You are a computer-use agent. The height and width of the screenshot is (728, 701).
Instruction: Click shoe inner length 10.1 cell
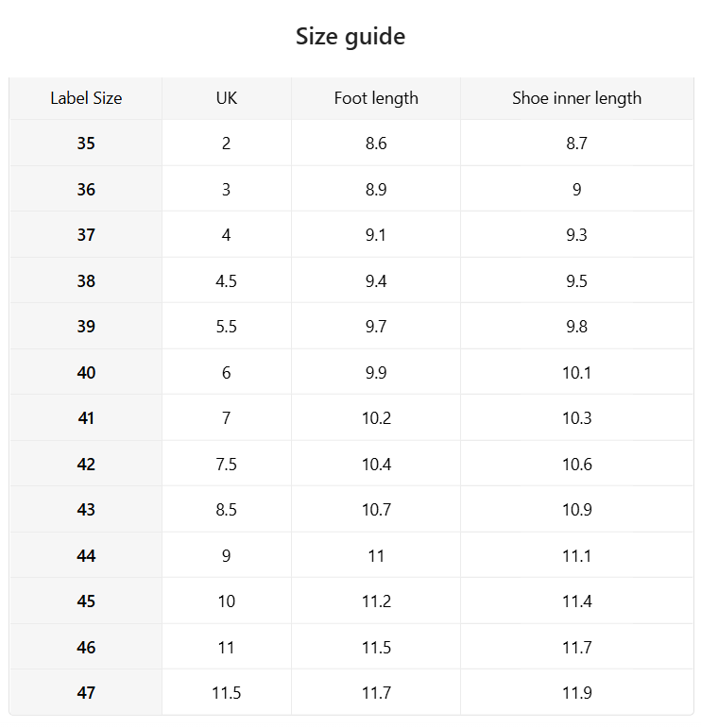coord(576,373)
